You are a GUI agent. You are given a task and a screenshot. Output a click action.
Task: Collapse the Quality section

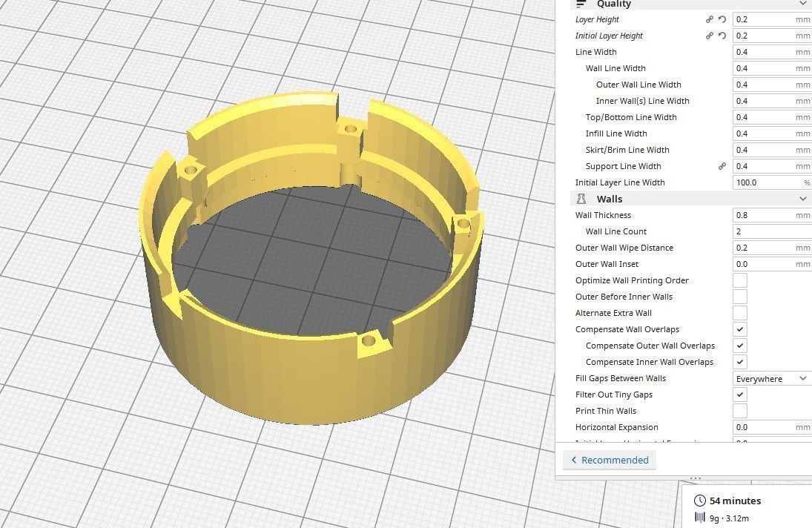(x=802, y=4)
